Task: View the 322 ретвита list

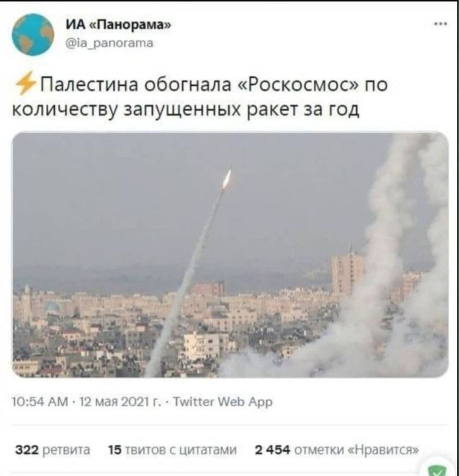Action: pos(53,450)
